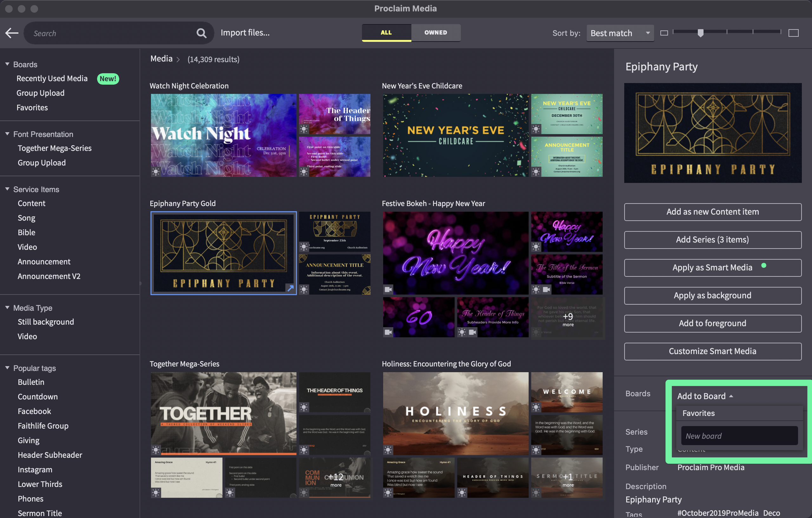This screenshot has height=518, width=812.
Task: Click the search magnifier icon
Action: click(201, 33)
